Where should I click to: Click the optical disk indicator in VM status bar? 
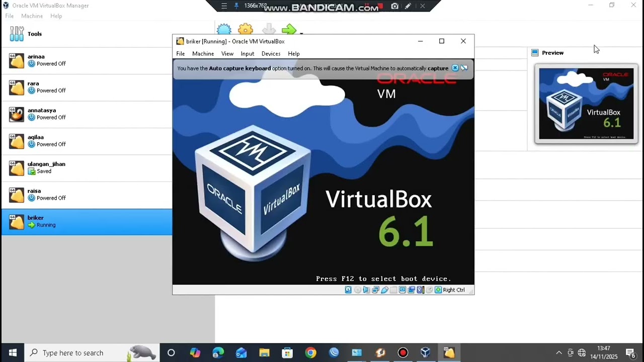pyautogui.click(x=357, y=290)
